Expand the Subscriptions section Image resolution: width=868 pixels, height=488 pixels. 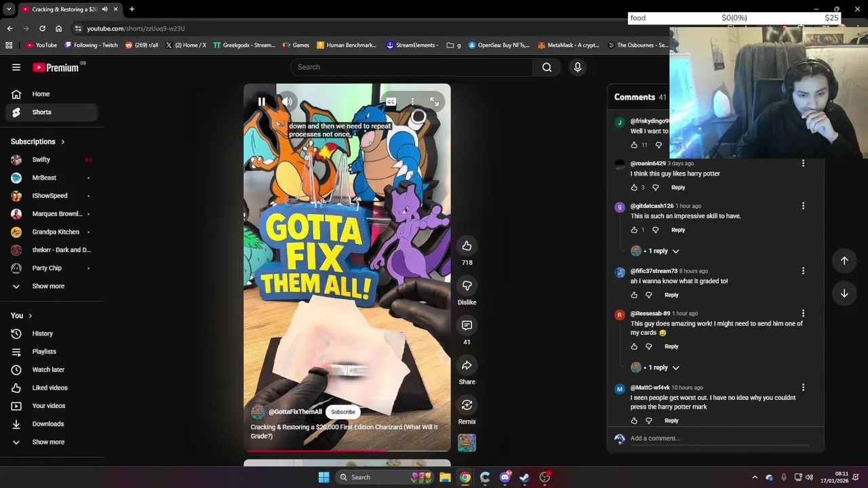click(x=37, y=142)
